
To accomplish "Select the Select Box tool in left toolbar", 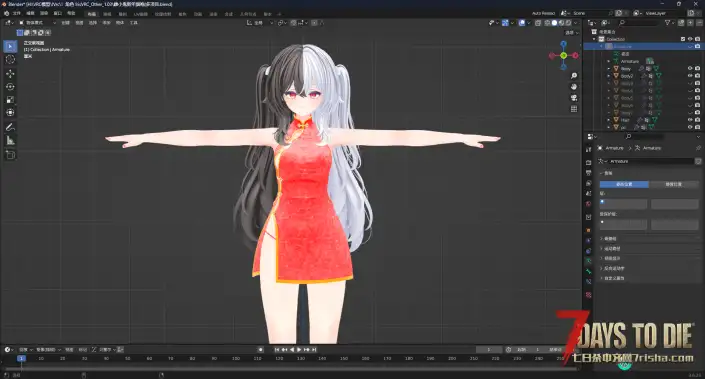I will [10, 46].
